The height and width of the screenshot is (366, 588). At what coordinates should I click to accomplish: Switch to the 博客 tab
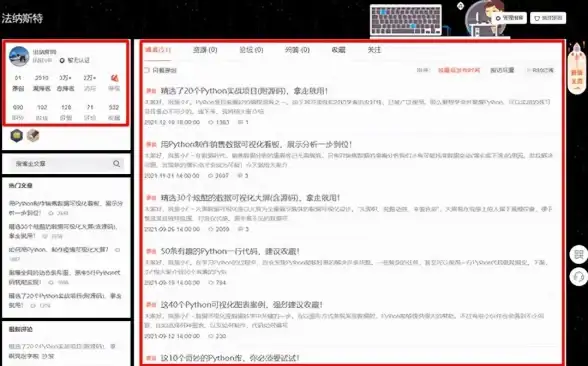coord(158,50)
